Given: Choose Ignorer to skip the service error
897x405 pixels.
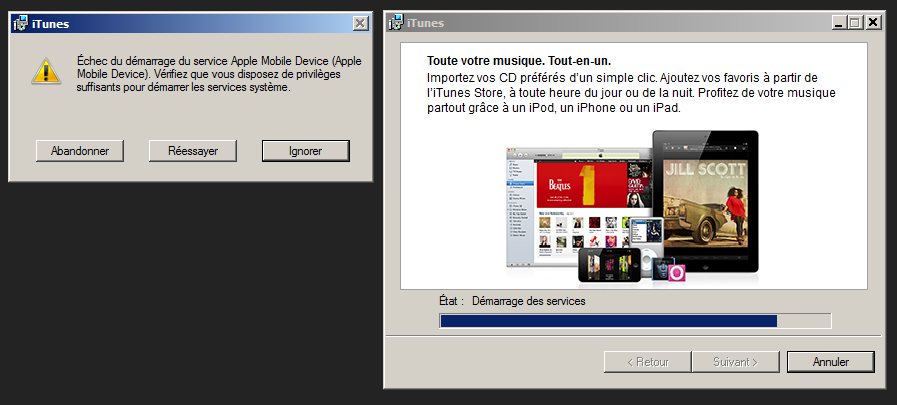Looking at the screenshot, I should tap(305, 150).
